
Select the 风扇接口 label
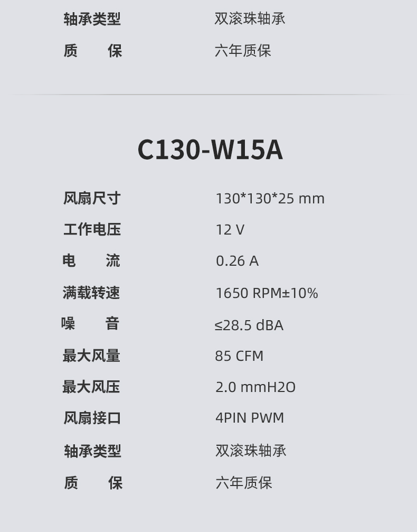coord(92,418)
